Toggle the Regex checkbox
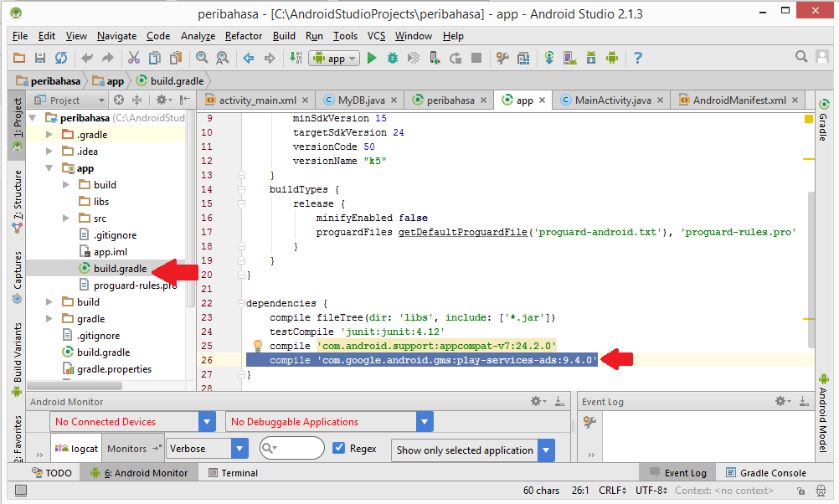This screenshot has width=839, height=504. (339, 448)
